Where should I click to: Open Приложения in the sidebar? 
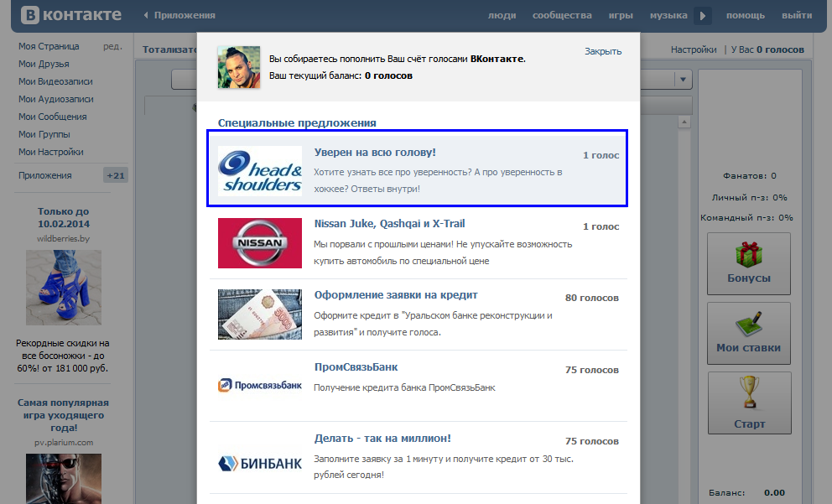[45, 175]
